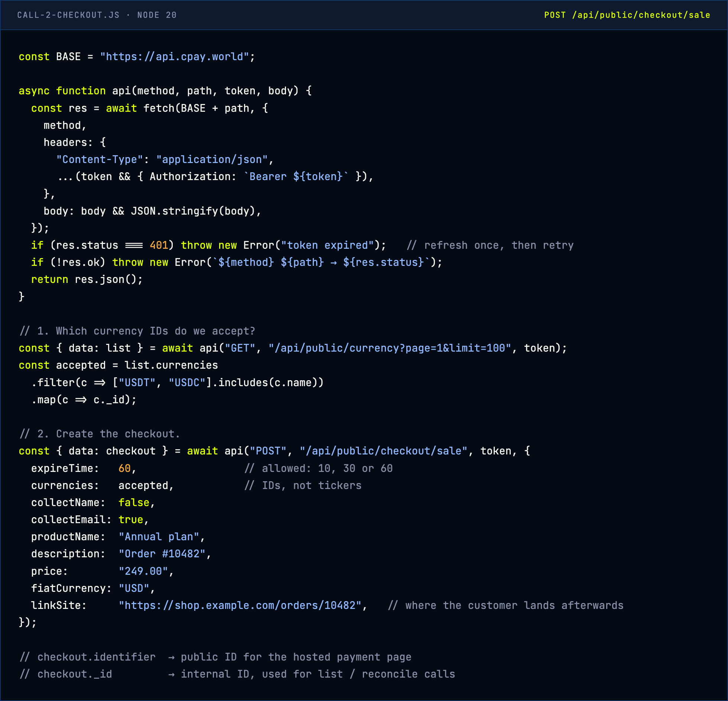
Task: Click the collectEmail true value
Action: pyautogui.click(x=131, y=519)
